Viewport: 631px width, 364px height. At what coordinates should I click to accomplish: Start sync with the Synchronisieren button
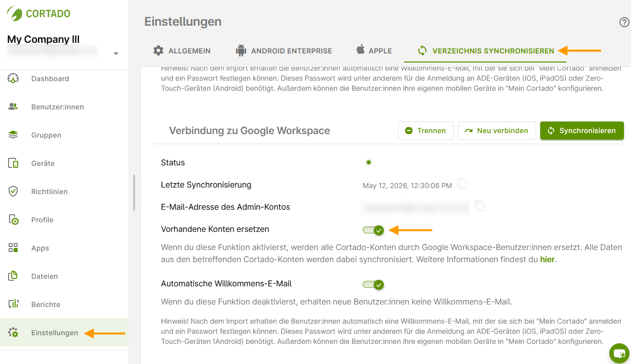582,131
